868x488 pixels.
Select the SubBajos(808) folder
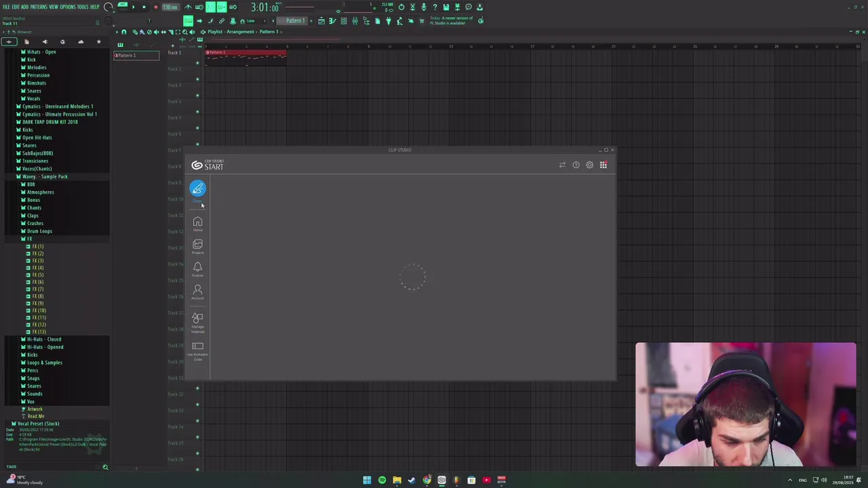click(x=35, y=153)
